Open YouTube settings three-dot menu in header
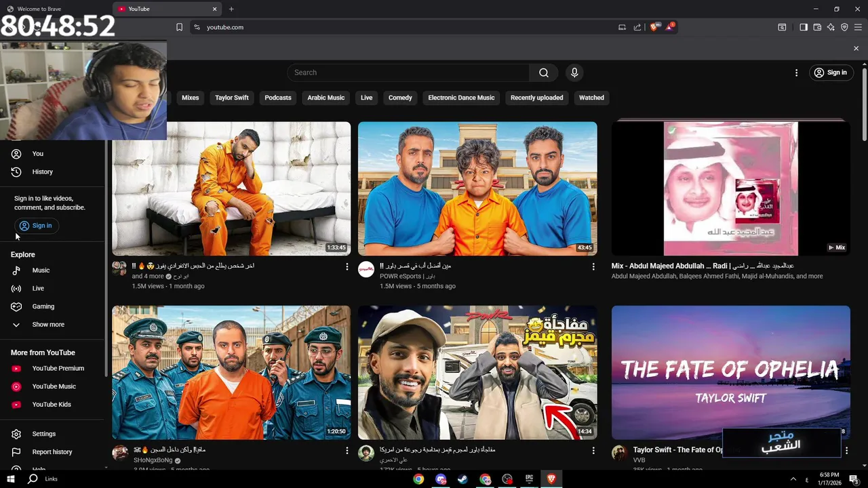The image size is (868, 488). coord(797,73)
